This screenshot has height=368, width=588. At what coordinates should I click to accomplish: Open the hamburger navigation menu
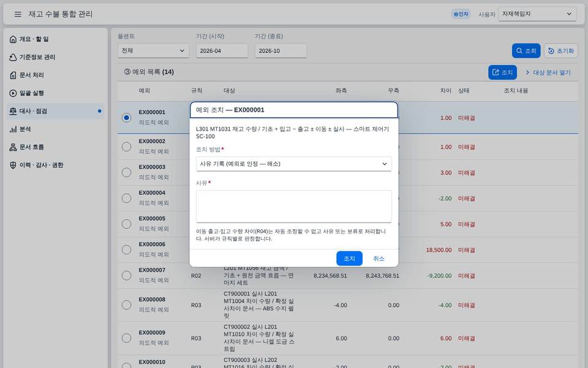(18, 14)
